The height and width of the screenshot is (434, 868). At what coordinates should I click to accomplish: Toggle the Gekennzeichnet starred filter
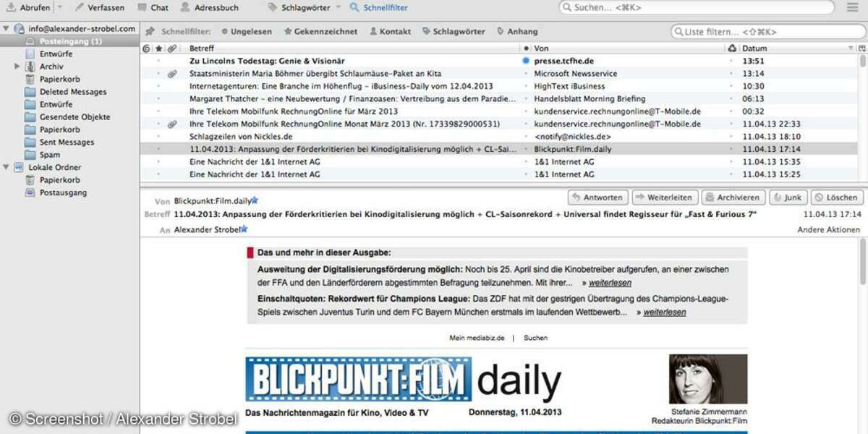point(320,32)
